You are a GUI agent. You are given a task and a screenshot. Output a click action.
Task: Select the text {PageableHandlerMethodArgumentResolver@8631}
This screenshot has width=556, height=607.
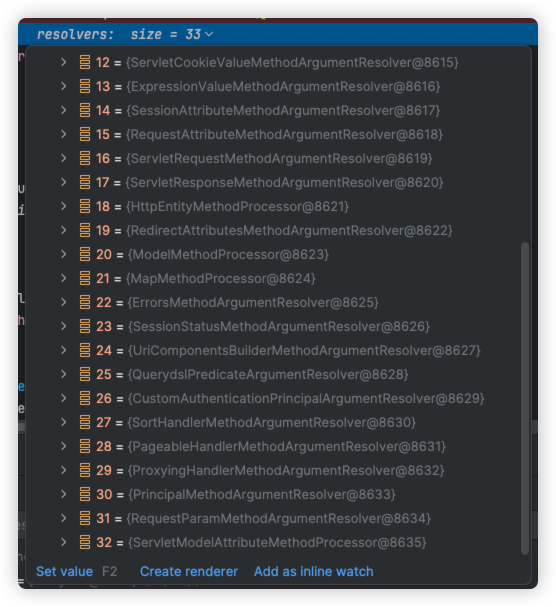pyautogui.click(x=287, y=446)
